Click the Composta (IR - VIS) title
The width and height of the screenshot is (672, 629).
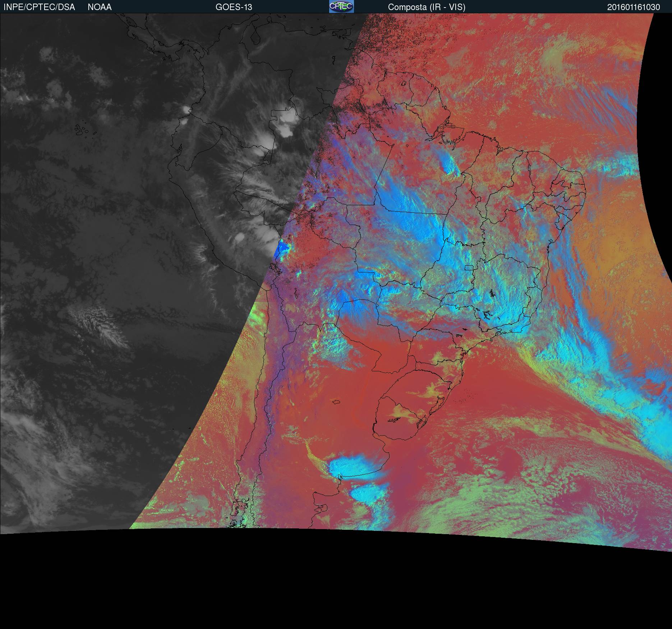427,7
